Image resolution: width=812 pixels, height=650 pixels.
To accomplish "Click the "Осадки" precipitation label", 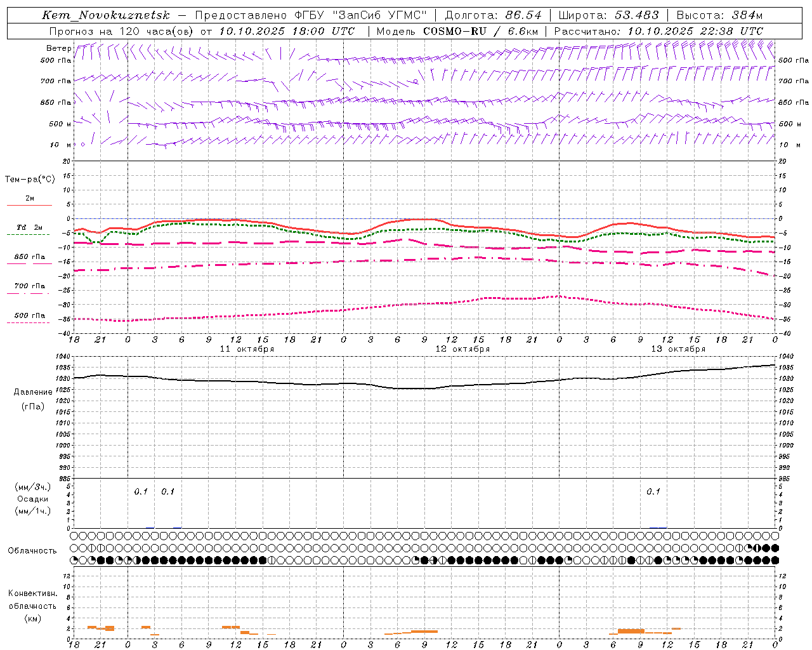I will coord(33,499).
